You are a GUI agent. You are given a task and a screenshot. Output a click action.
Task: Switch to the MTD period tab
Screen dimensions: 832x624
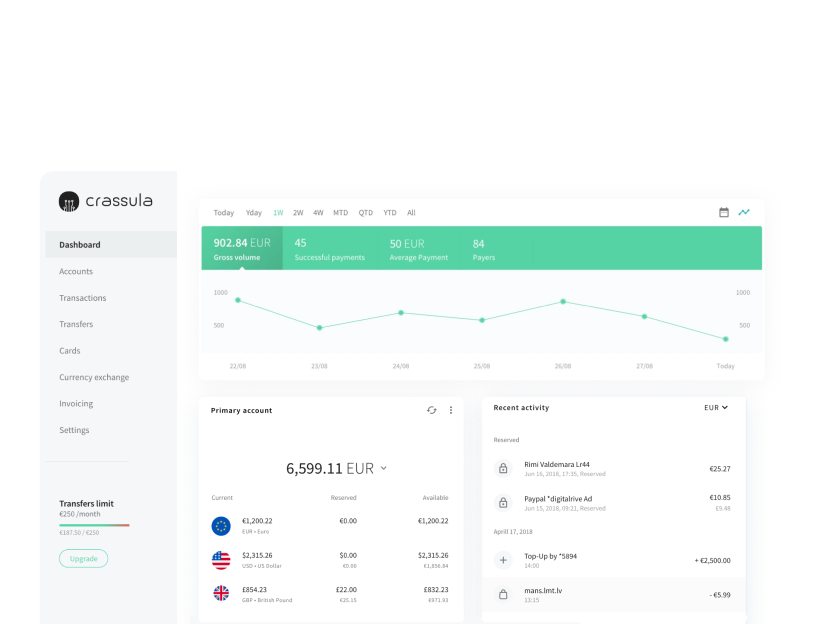click(340, 213)
